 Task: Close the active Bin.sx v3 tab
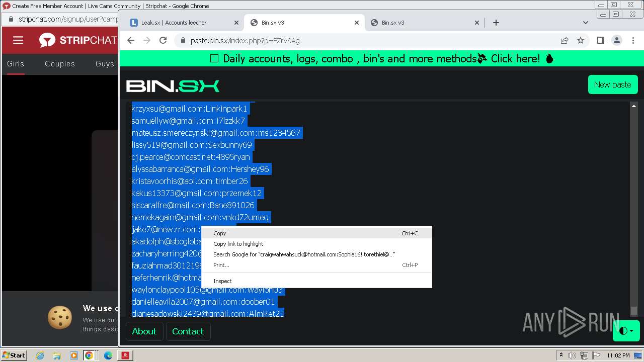pos(357,23)
